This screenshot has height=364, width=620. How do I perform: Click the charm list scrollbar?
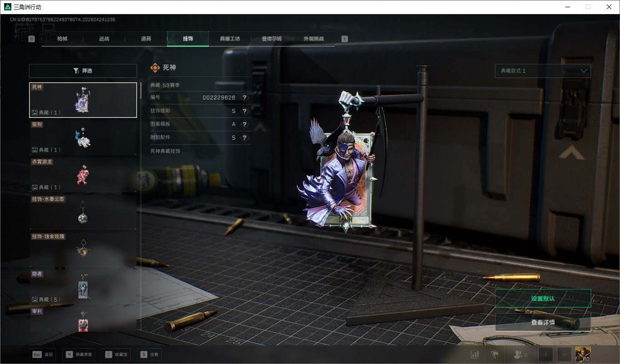click(141, 91)
